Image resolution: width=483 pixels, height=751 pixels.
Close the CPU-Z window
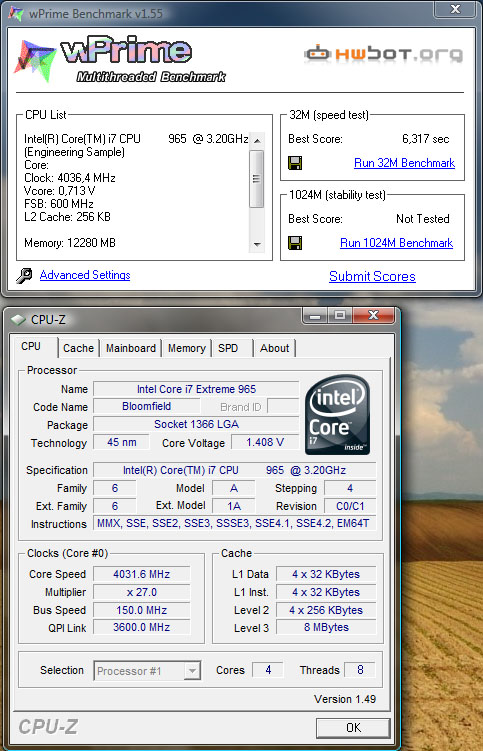373,316
